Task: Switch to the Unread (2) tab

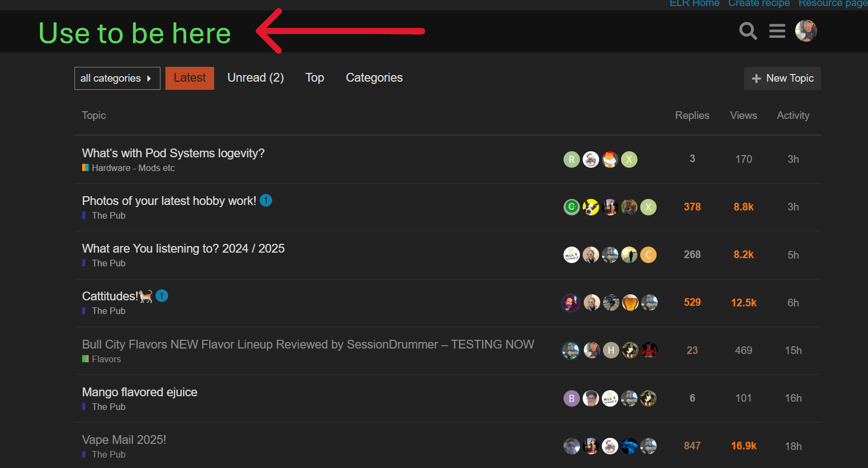Action: tap(255, 78)
